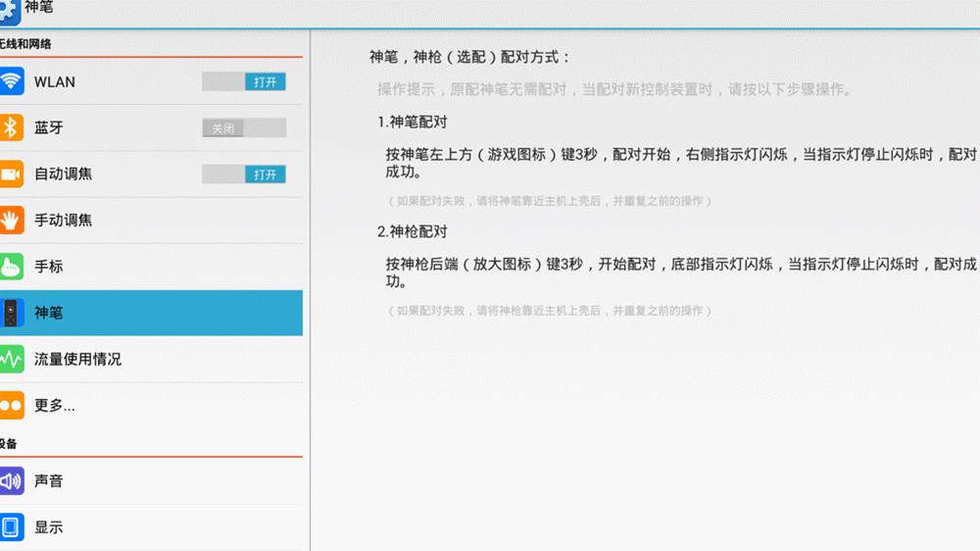The height and width of the screenshot is (551, 980).
Task: Click the gray 神枪靠近主机 failure note
Action: 550,311
